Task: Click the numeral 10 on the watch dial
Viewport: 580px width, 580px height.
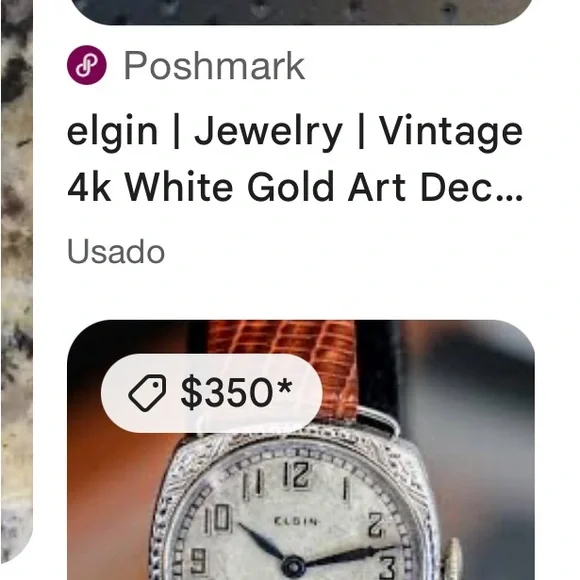Action: (218, 521)
